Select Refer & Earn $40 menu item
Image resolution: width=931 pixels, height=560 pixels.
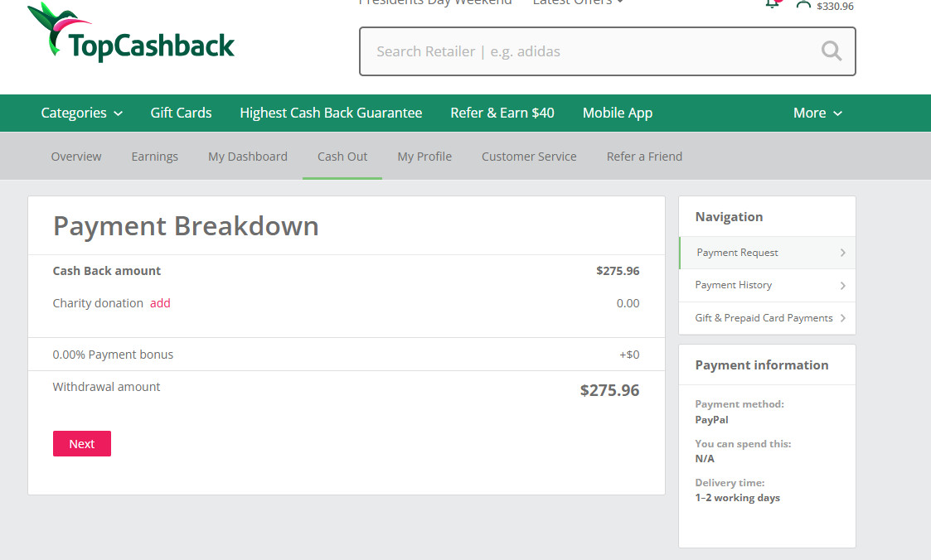[x=502, y=113]
